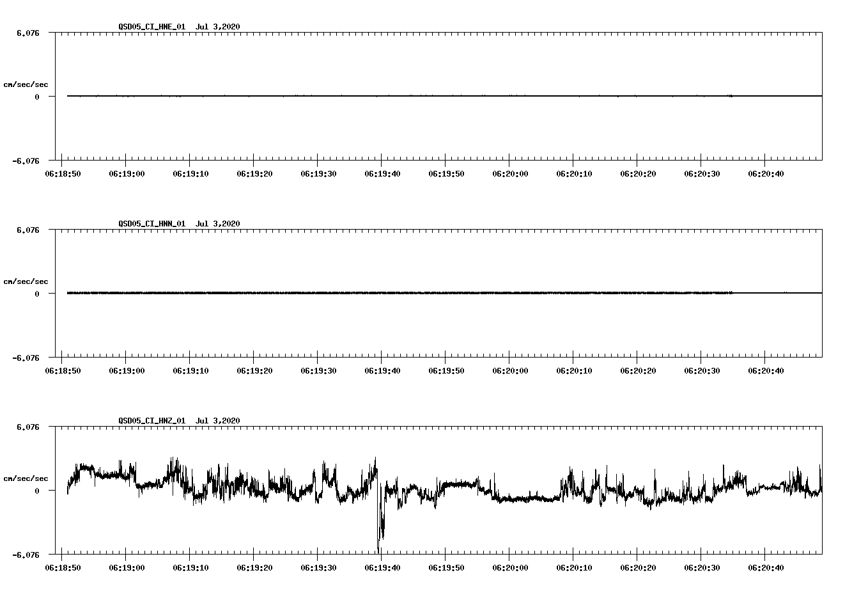Click 06:20:40 time label under HNN plot

pos(766,370)
